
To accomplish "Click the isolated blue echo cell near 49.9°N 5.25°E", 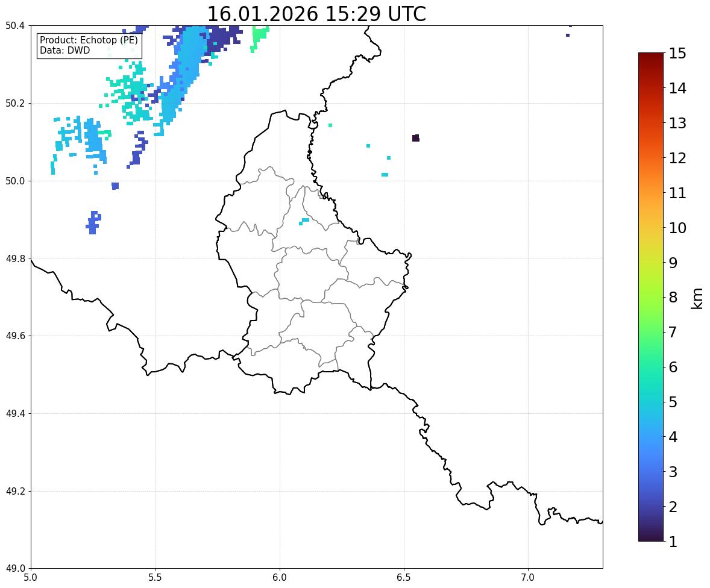I will pos(93,222).
